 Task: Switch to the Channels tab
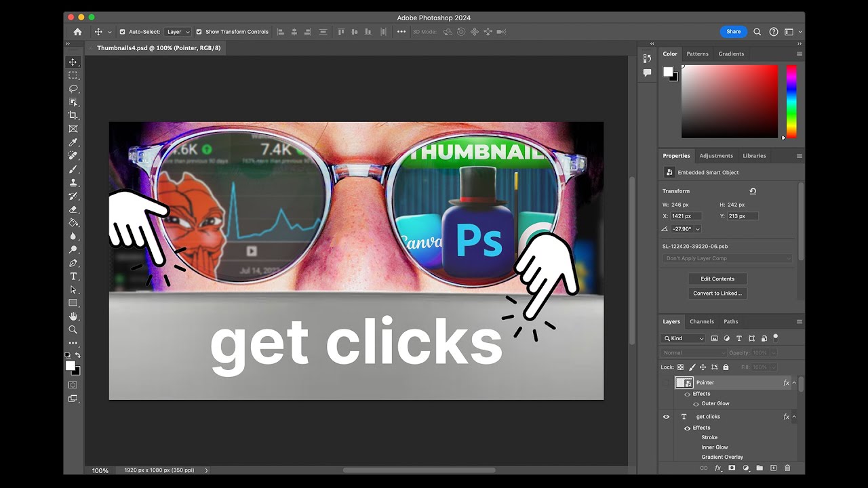coord(702,322)
